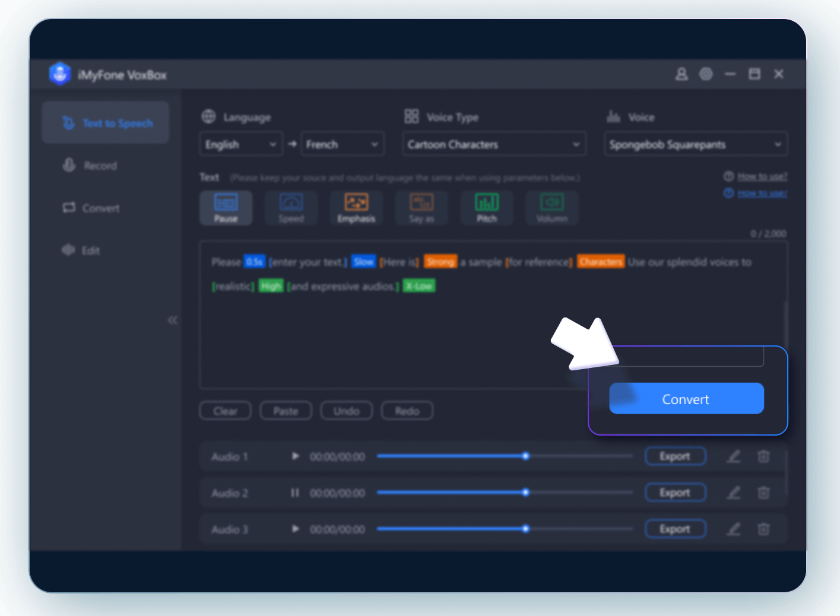
Task: Play Audio 3
Action: pos(295,529)
